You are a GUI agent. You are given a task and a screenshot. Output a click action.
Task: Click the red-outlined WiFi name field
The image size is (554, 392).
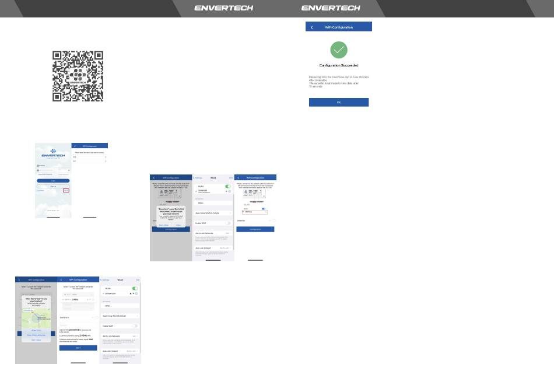click(255, 212)
